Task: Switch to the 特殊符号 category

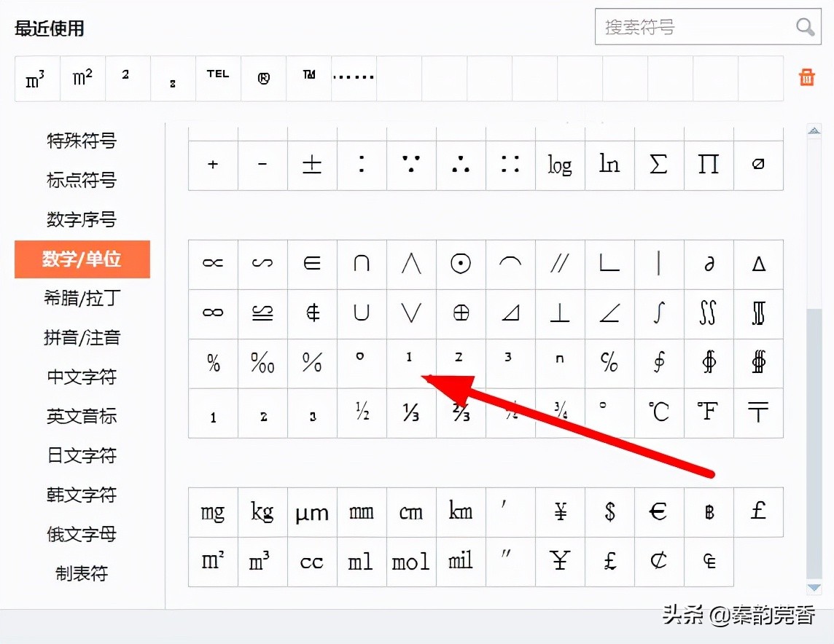Action: click(82, 141)
